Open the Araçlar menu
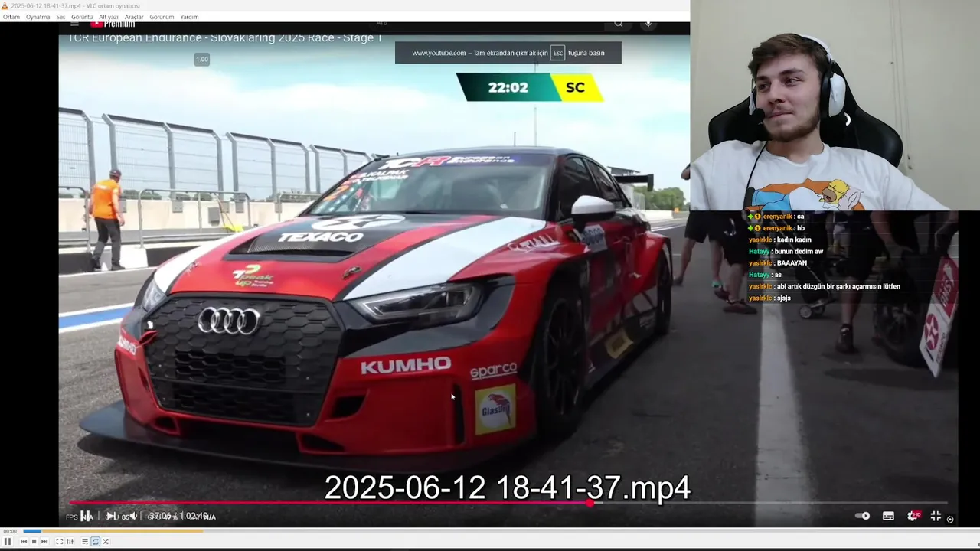 (134, 17)
